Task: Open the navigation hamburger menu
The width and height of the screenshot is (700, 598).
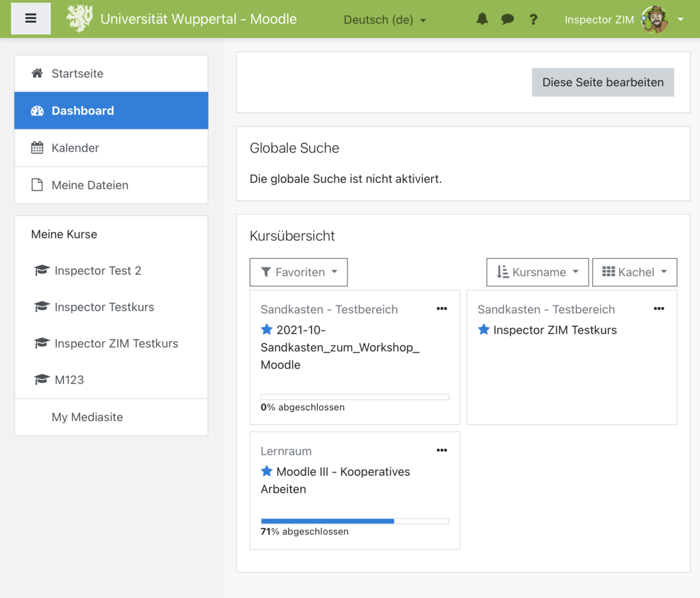Action: (x=30, y=19)
